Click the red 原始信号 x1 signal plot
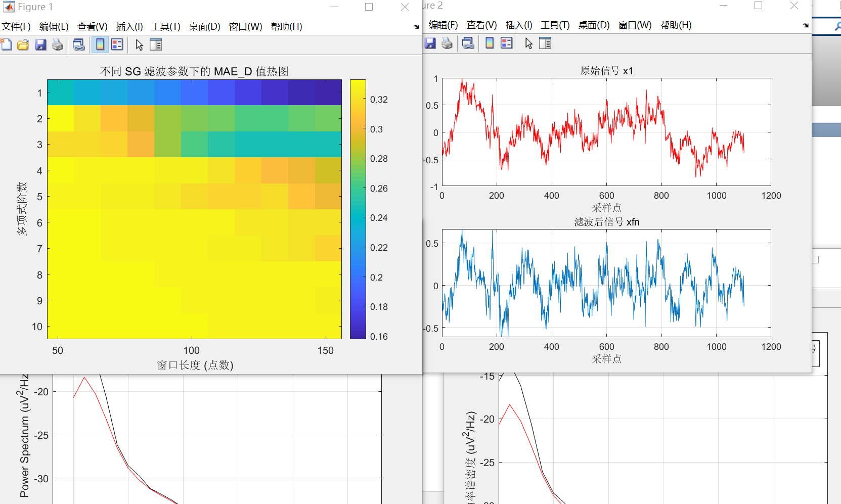The width and height of the screenshot is (841, 504). (x=606, y=132)
